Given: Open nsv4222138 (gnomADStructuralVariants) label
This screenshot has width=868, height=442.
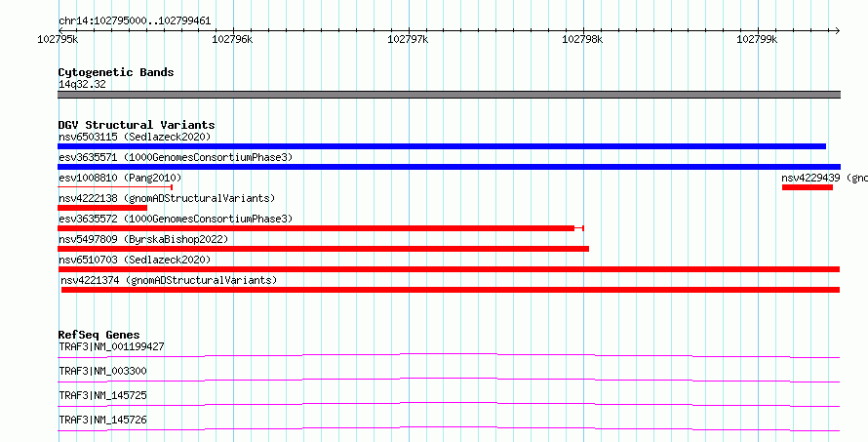Looking at the screenshot, I should [167, 198].
